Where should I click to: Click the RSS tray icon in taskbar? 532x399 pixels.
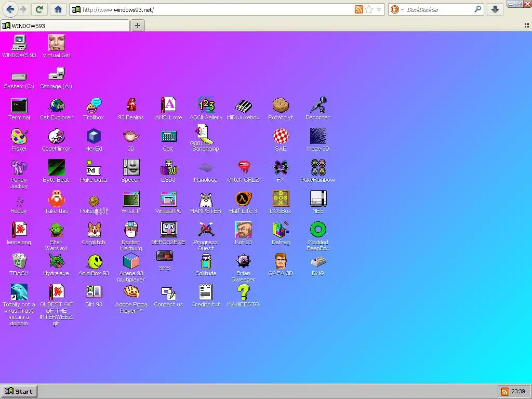(505, 392)
